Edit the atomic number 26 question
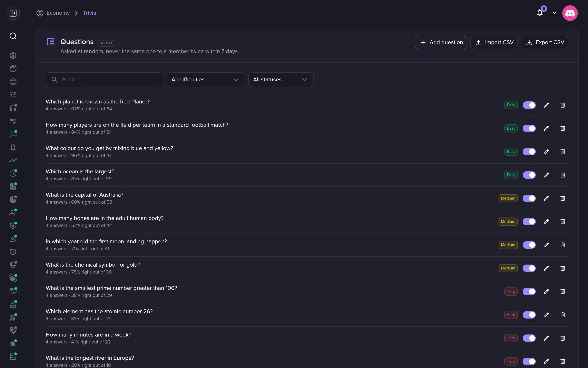 point(546,315)
